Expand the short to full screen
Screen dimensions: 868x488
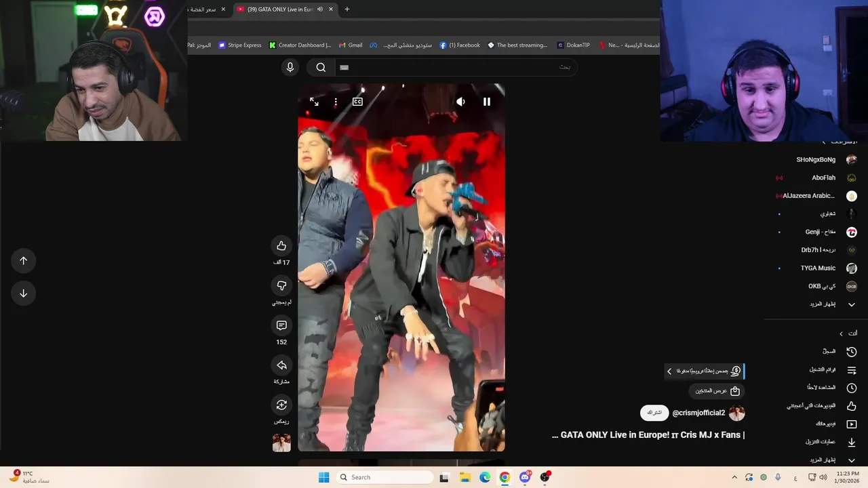(314, 102)
